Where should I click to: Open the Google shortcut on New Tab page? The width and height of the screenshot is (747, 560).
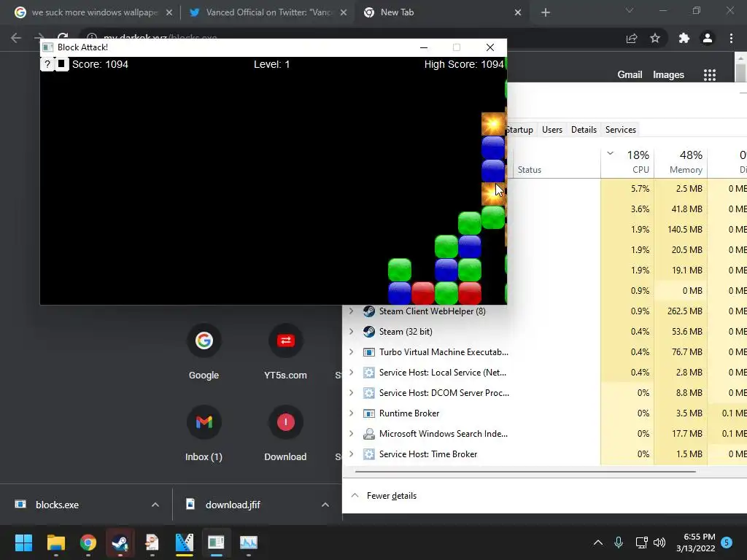[204, 352]
